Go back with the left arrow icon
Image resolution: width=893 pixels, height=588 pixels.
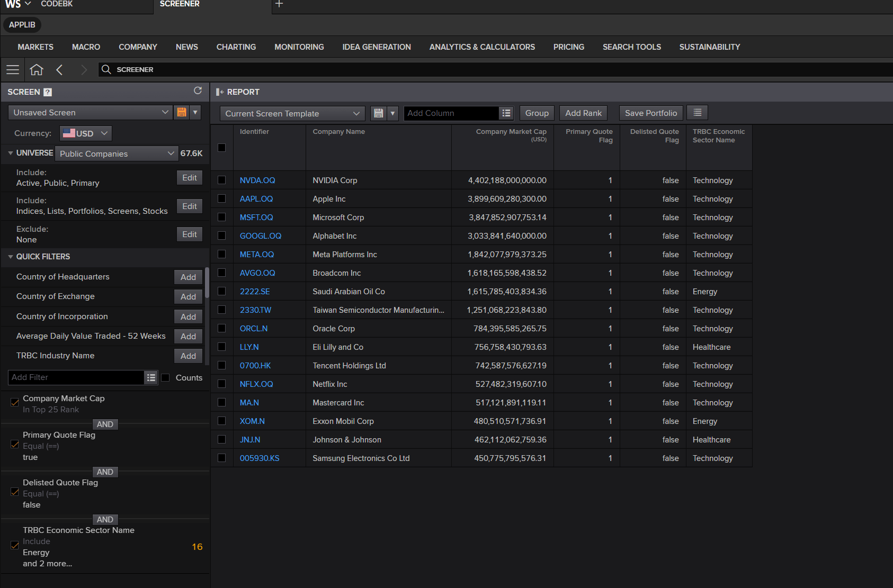tap(59, 70)
